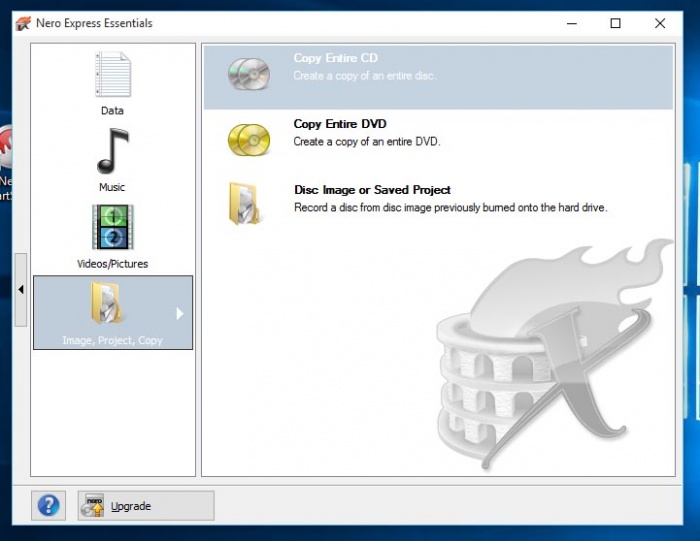
Task: Choose the Copy Entire CD title
Action: click(335, 58)
